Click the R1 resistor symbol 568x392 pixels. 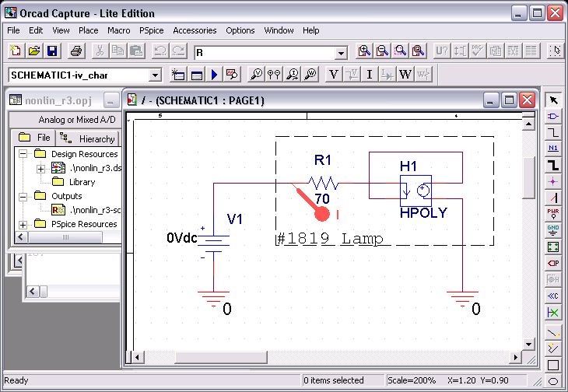(x=323, y=183)
